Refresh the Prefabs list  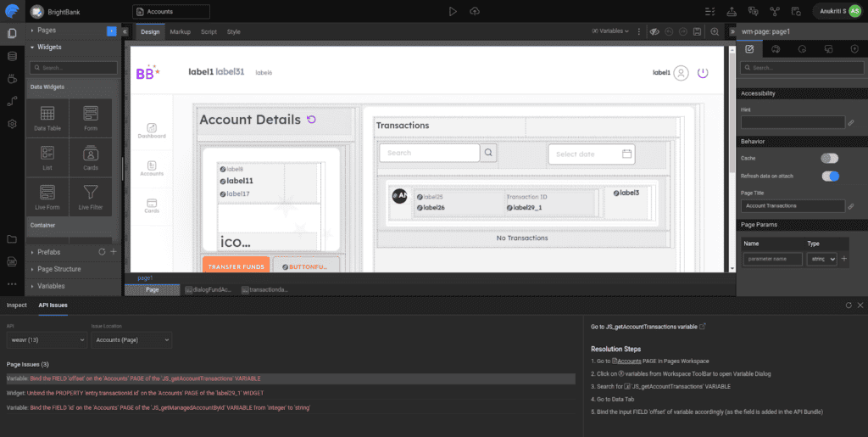tap(102, 251)
